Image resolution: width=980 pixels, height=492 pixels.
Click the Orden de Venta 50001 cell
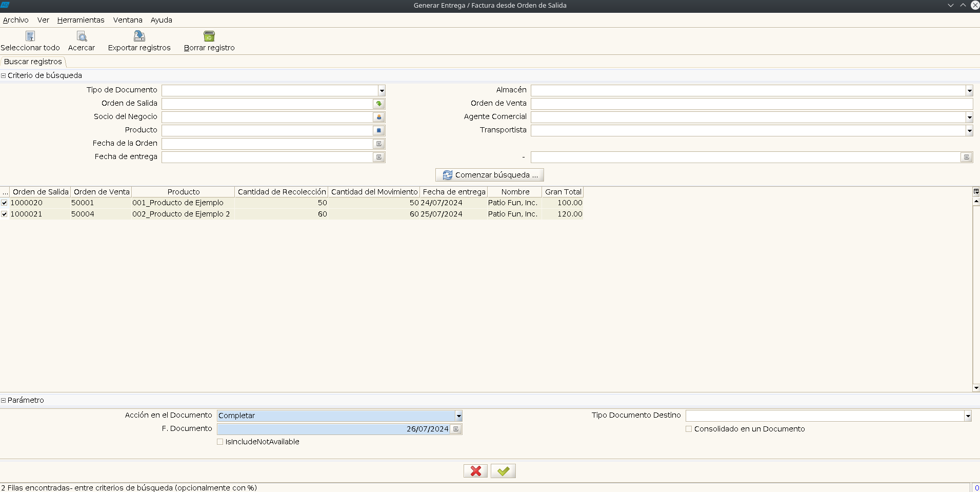101,203
